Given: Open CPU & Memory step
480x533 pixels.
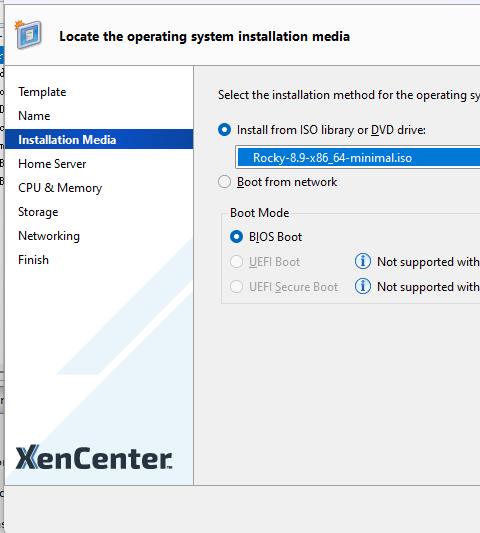Looking at the screenshot, I should point(60,188).
